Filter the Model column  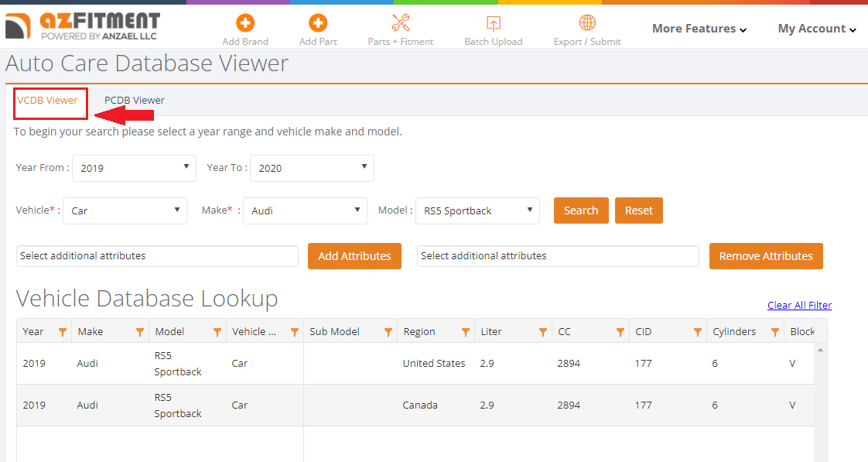[217, 332]
